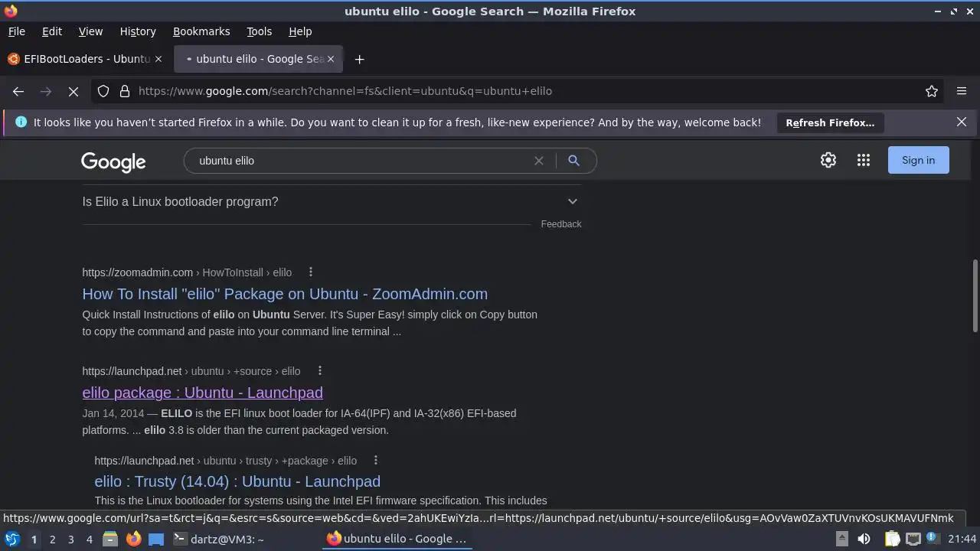Open the File menu

(x=17, y=31)
